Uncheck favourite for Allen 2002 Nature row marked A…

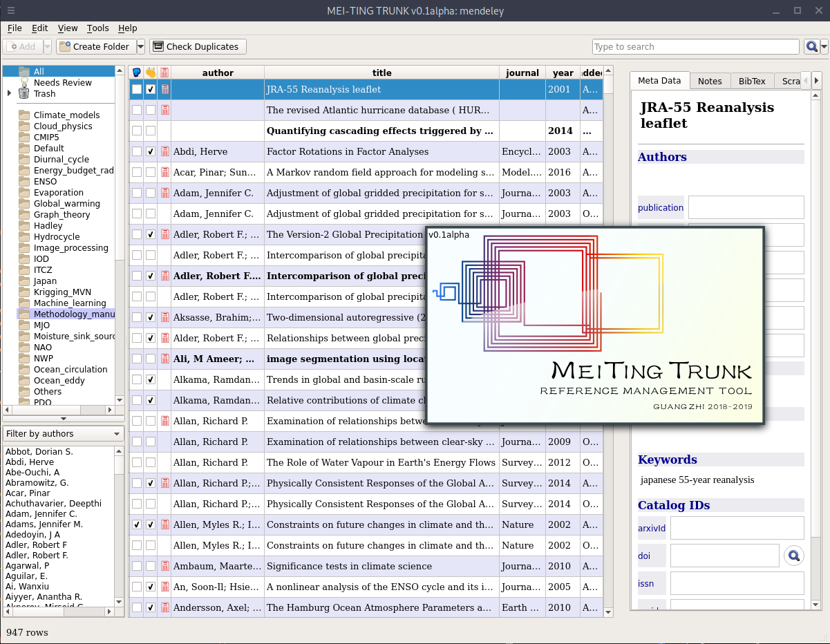137,524
